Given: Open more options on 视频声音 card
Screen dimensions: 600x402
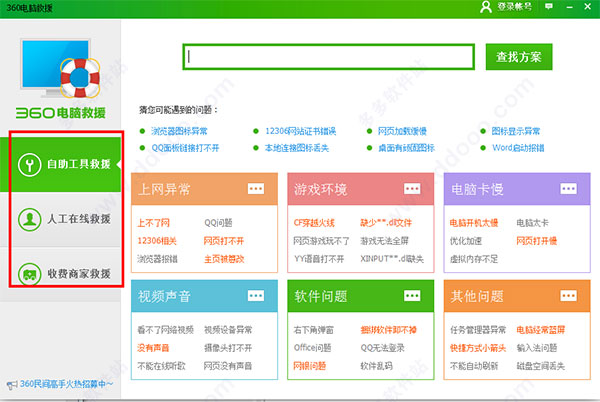Looking at the screenshot, I should click(x=256, y=296).
